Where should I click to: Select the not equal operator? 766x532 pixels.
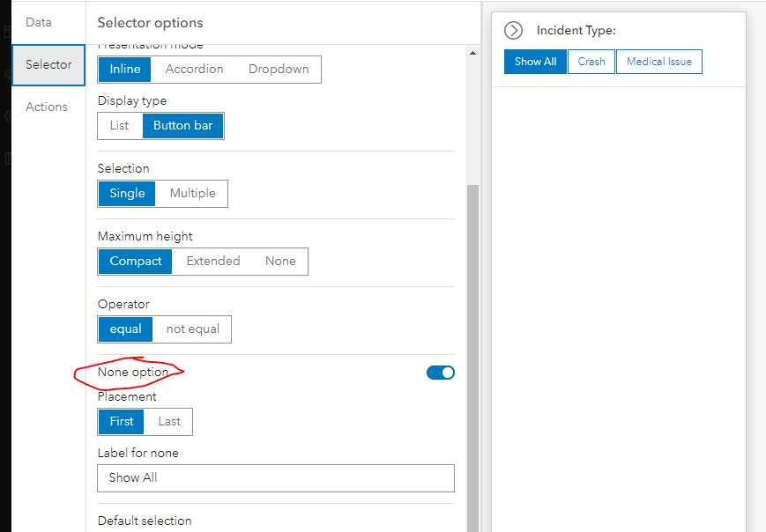coord(192,329)
